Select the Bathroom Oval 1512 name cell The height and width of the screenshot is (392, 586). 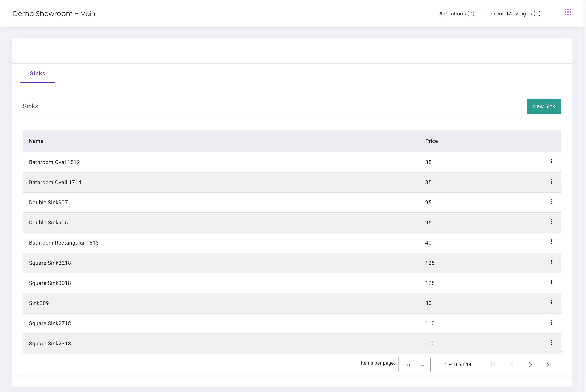pyautogui.click(x=54, y=162)
